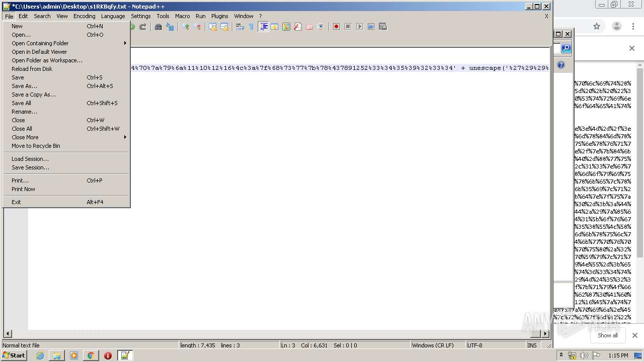Toggle Show All Characters pilcrow icon
The width and height of the screenshot is (644, 362).
[252, 27]
